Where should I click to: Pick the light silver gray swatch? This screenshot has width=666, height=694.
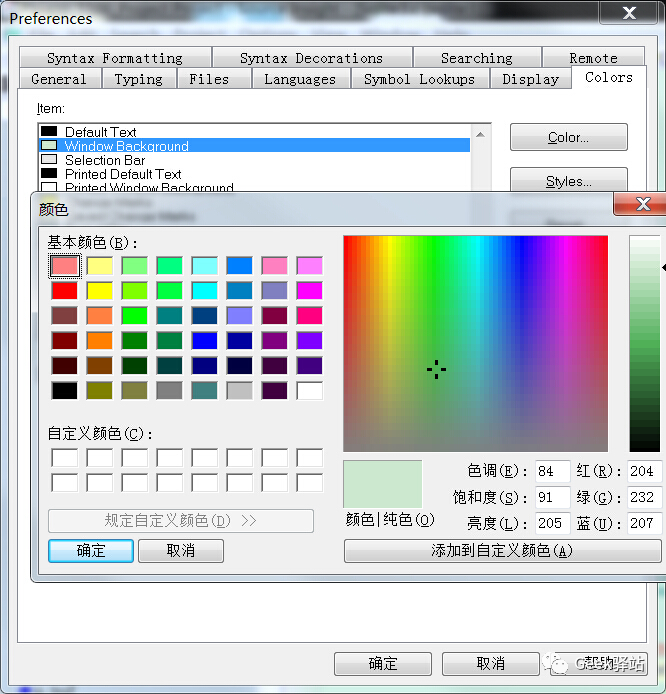point(239,390)
